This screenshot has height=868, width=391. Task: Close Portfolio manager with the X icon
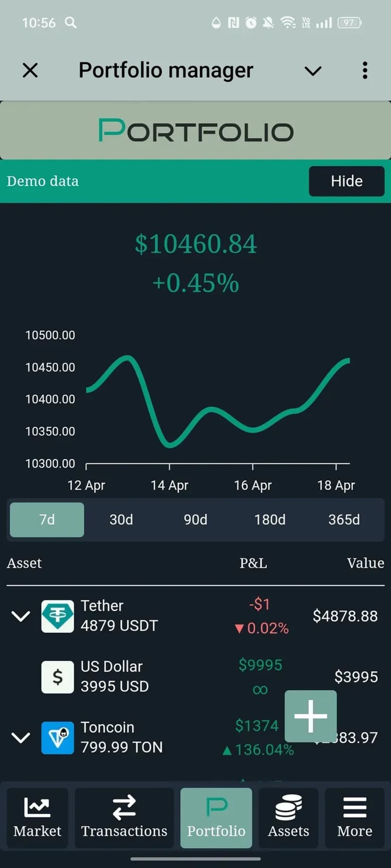[30, 71]
